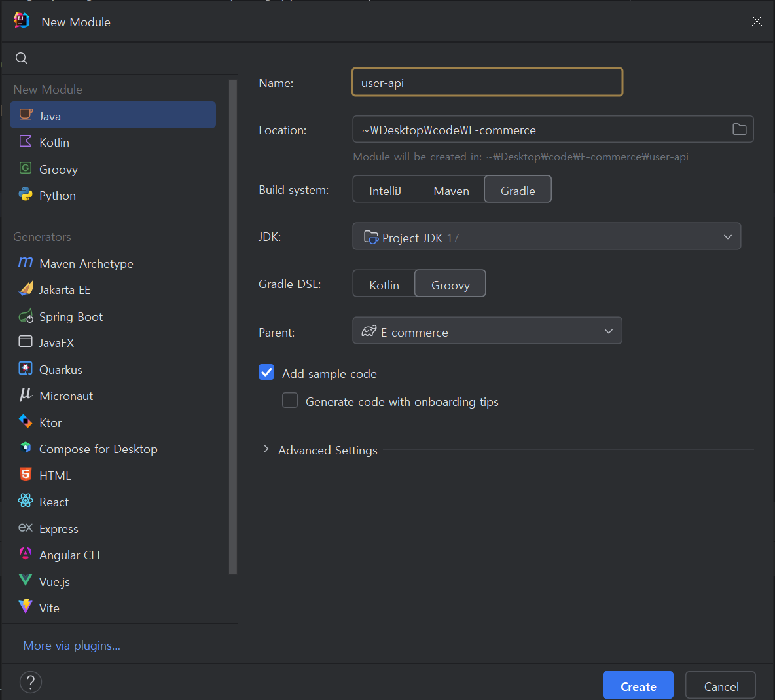The image size is (775, 700).
Task: Pick the Python module icon
Action: (26, 194)
